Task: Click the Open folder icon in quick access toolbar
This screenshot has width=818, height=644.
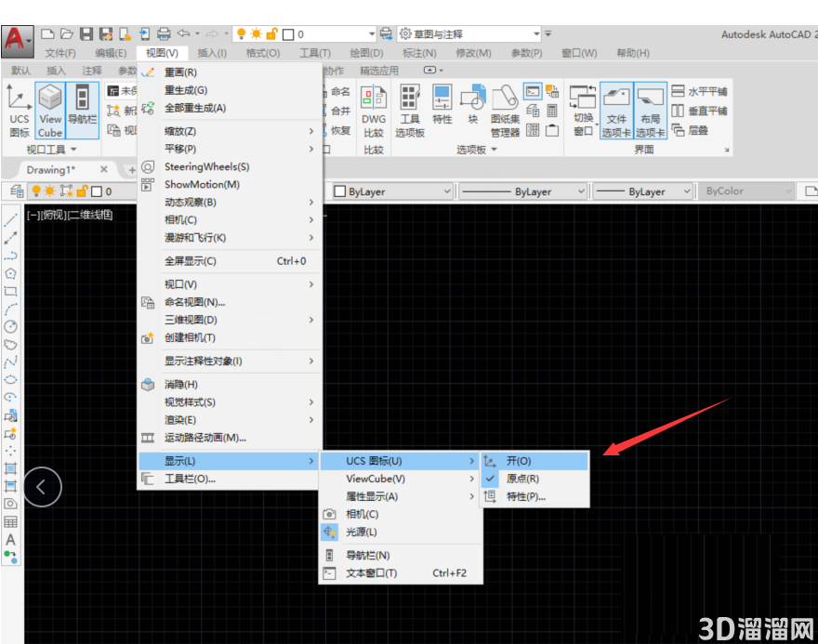Action: tap(66, 34)
